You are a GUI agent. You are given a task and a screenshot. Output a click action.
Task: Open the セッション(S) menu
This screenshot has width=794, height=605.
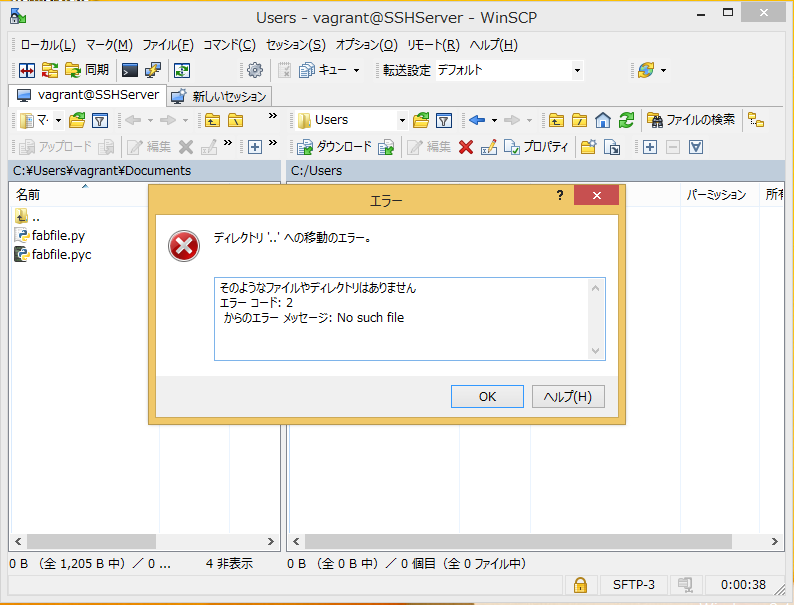[x=296, y=45]
